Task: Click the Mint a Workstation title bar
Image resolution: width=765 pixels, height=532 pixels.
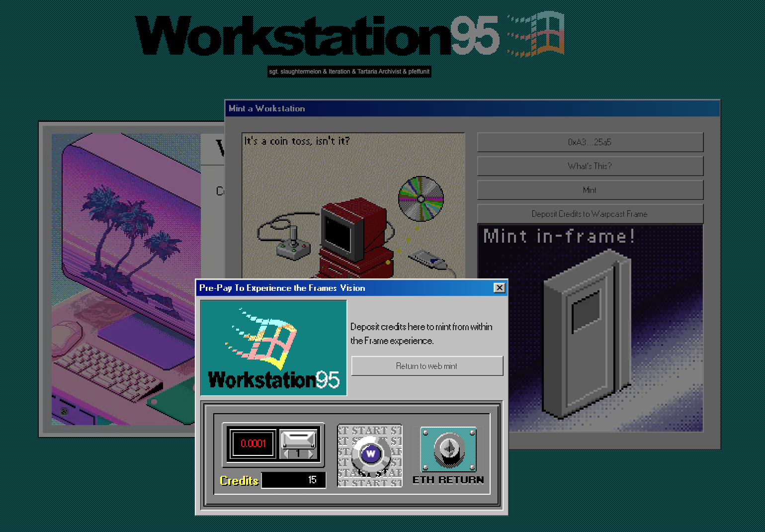Action: coord(472,108)
